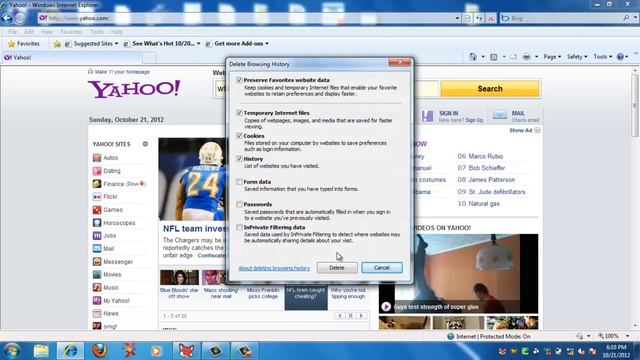The height and width of the screenshot is (360, 640).
Task: Open the Favorites menu in menu bar
Action: (71, 32)
